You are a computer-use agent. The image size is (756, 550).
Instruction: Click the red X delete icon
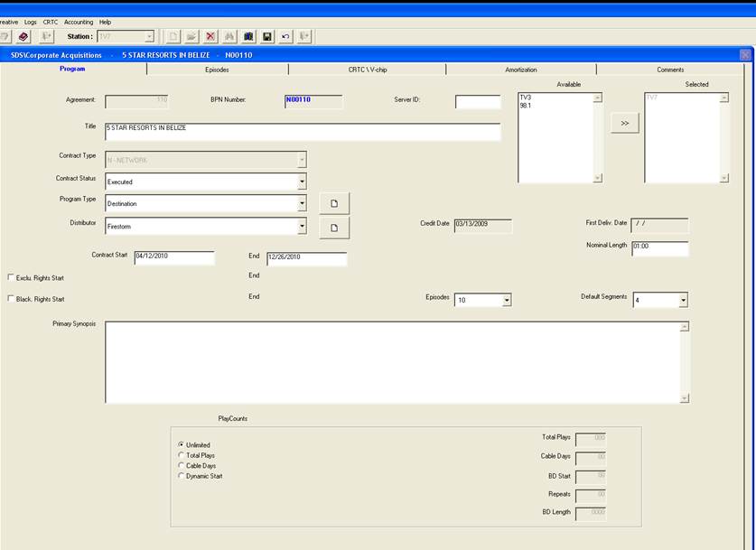click(210, 36)
